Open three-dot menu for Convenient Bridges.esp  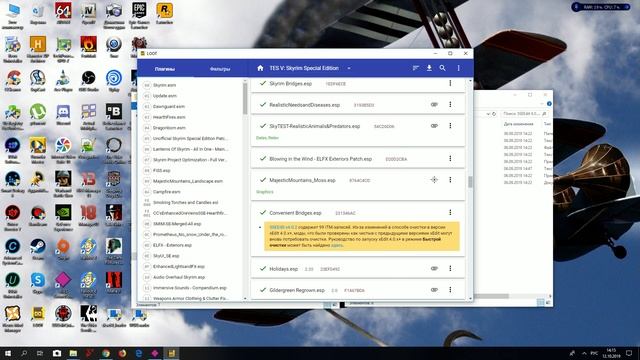point(450,213)
